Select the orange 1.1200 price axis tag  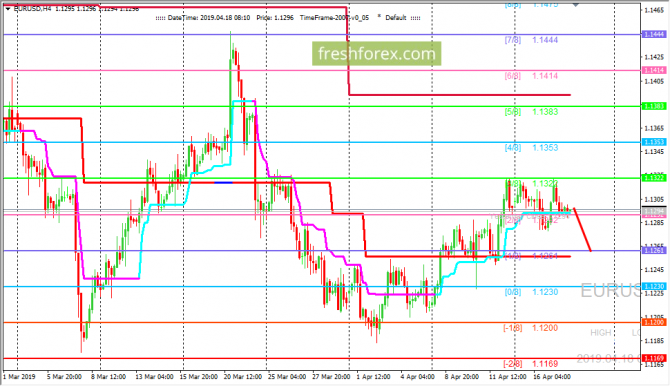click(654, 322)
